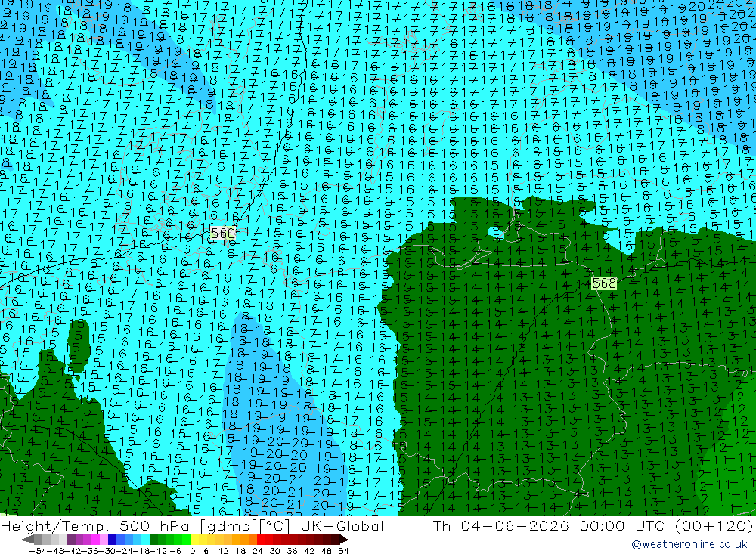Click the -54 label on the color scale
The image size is (756, 554).
coord(38,551)
